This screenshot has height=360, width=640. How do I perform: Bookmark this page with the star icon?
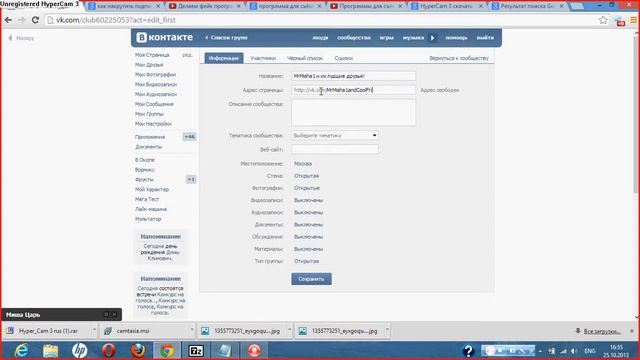(x=603, y=20)
